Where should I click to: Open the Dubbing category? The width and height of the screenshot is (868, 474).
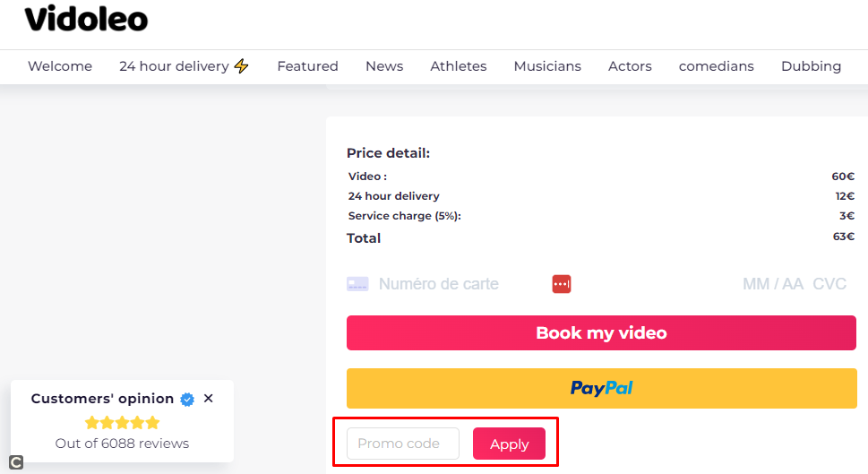[811, 66]
